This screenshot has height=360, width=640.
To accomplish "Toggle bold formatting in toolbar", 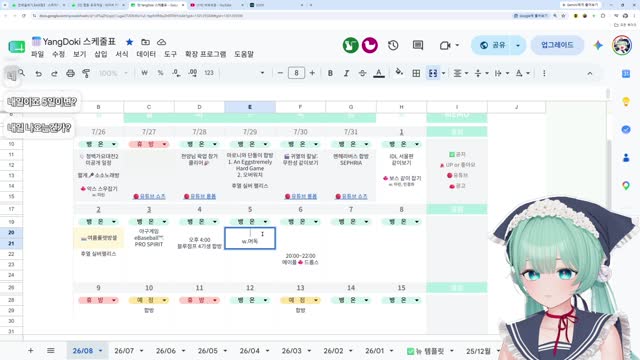I will [330, 73].
